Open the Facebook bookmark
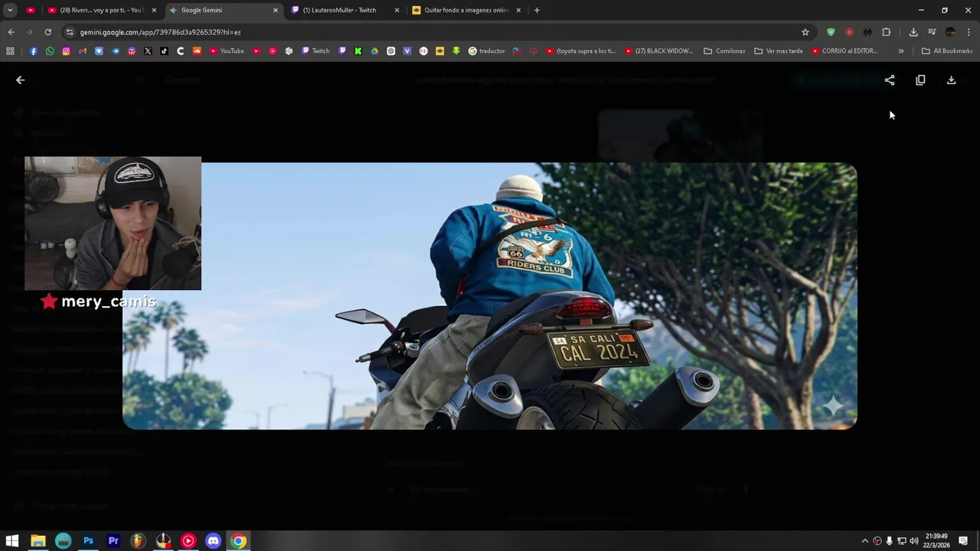980x551 pixels. click(x=34, y=51)
